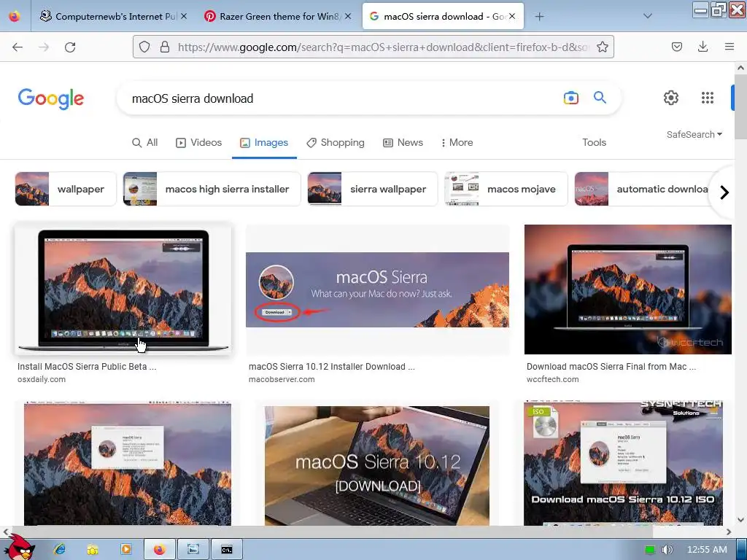Filter by macos high sierra installer chip

[212, 189]
